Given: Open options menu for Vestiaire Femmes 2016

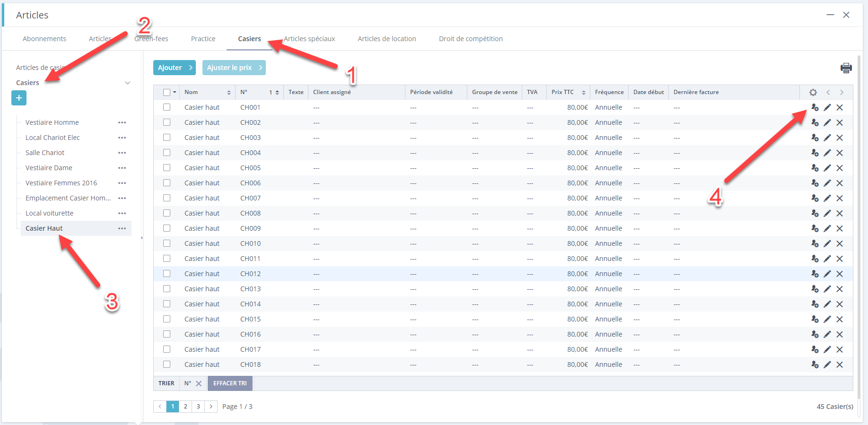Looking at the screenshot, I should pyautogui.click(x=122, y=183).
